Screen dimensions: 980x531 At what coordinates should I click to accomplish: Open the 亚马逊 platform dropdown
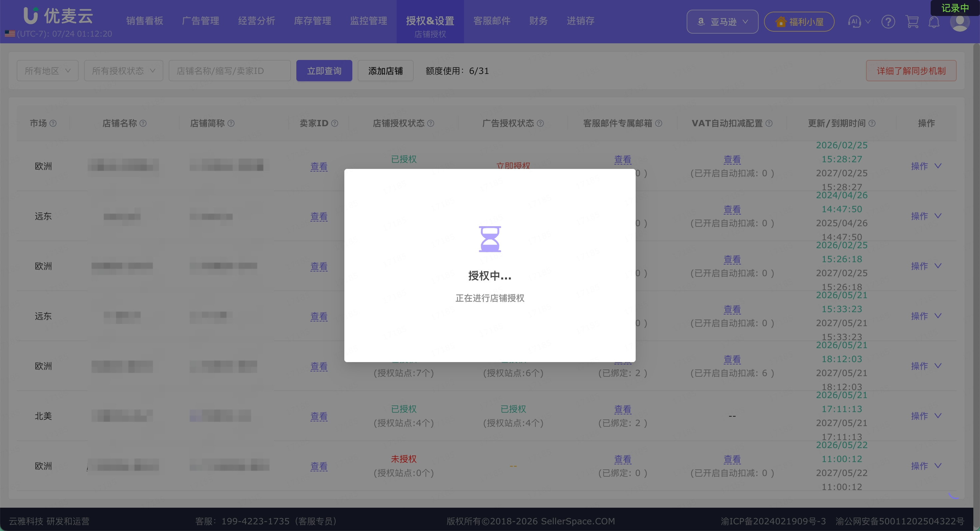click(722, 22)
